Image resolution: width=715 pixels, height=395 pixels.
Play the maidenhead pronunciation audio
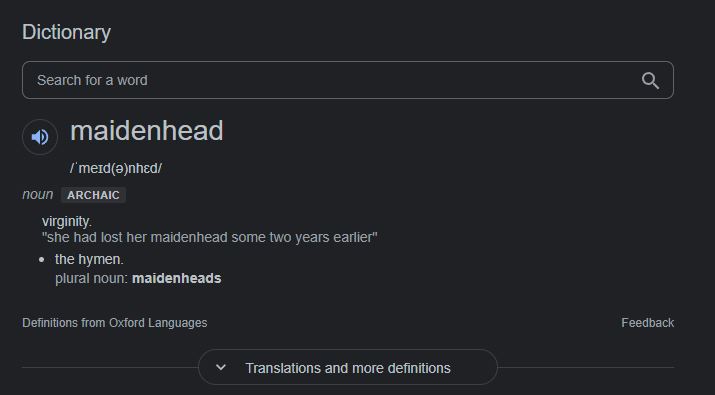tap(40, 137)
